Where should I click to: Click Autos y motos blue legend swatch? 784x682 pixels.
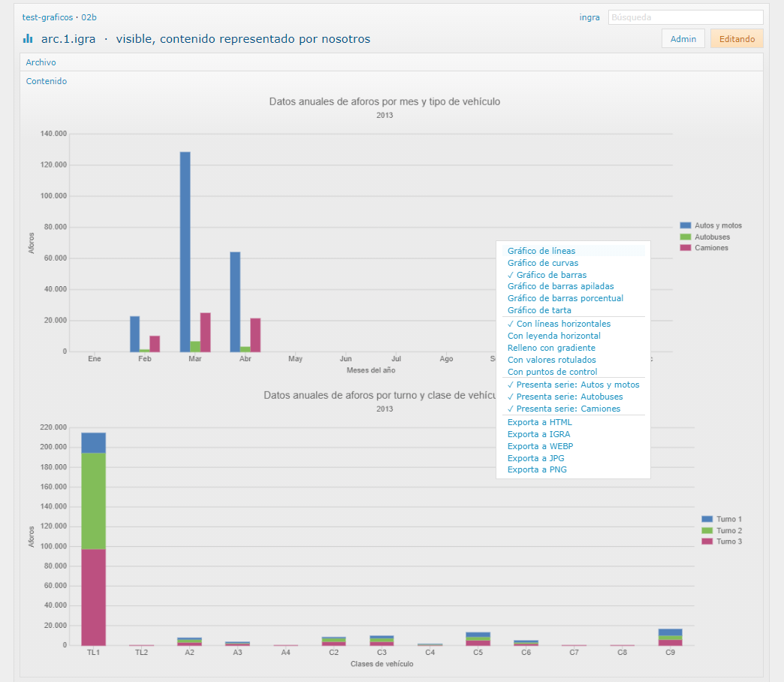pos(686,225)
